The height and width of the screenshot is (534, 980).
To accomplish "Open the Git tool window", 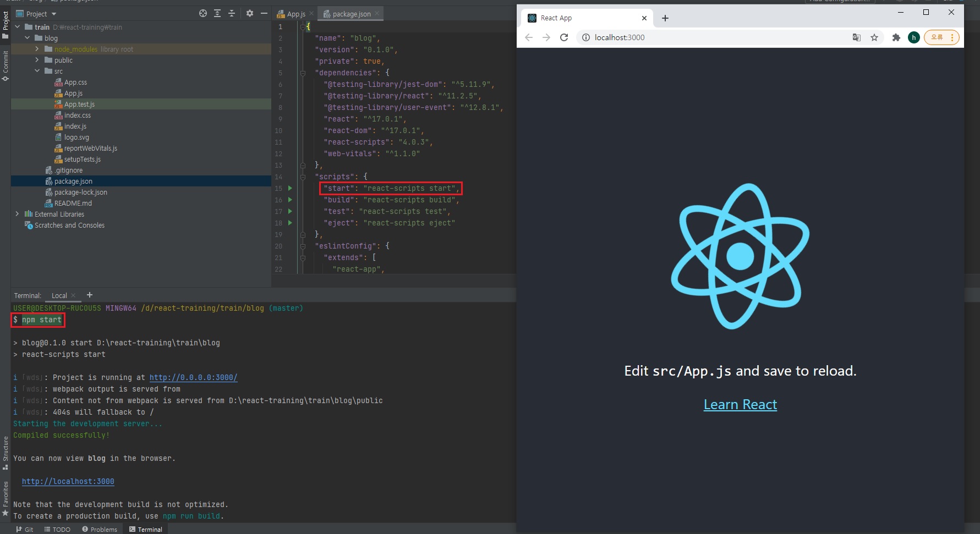I will [x=25, y=529].
